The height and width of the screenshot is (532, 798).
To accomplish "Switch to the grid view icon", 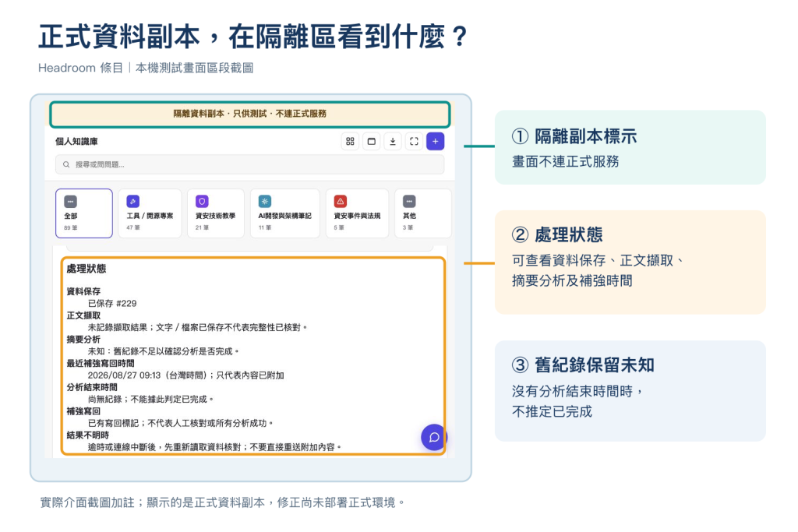I will click(x=350, y=142).
